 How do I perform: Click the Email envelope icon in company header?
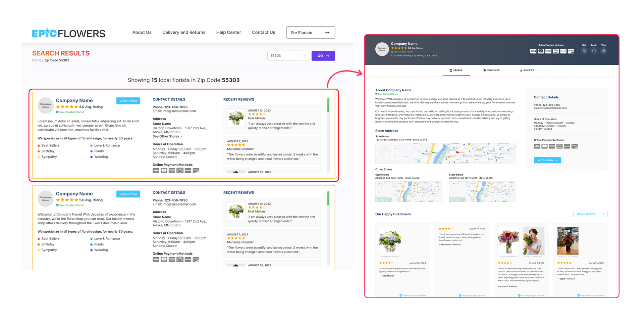point(594,51)
